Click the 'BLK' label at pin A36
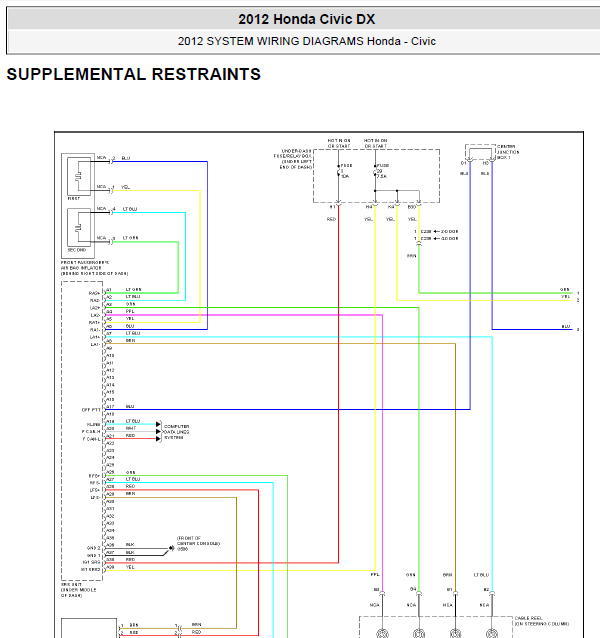Image resolution: width=600 pixels, height=638 pixels. (130, 544)
